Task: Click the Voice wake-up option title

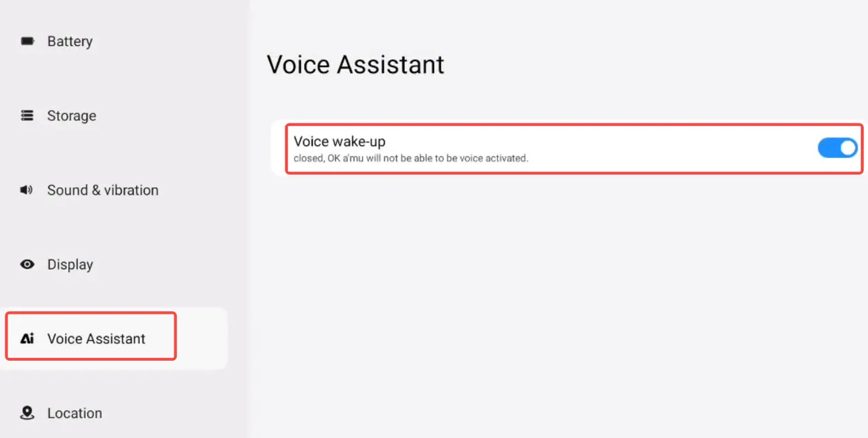Action: click(x=339, y=142)
